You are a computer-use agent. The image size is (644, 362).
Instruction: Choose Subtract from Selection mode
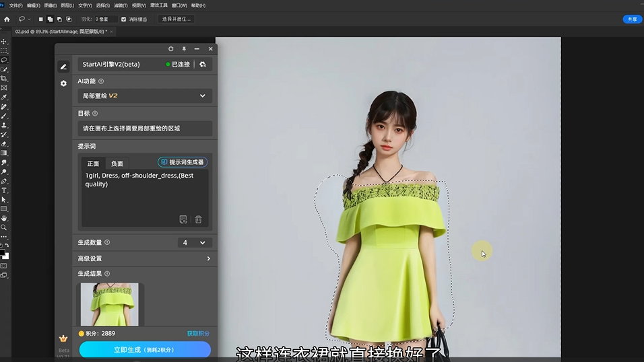(59, 20)
